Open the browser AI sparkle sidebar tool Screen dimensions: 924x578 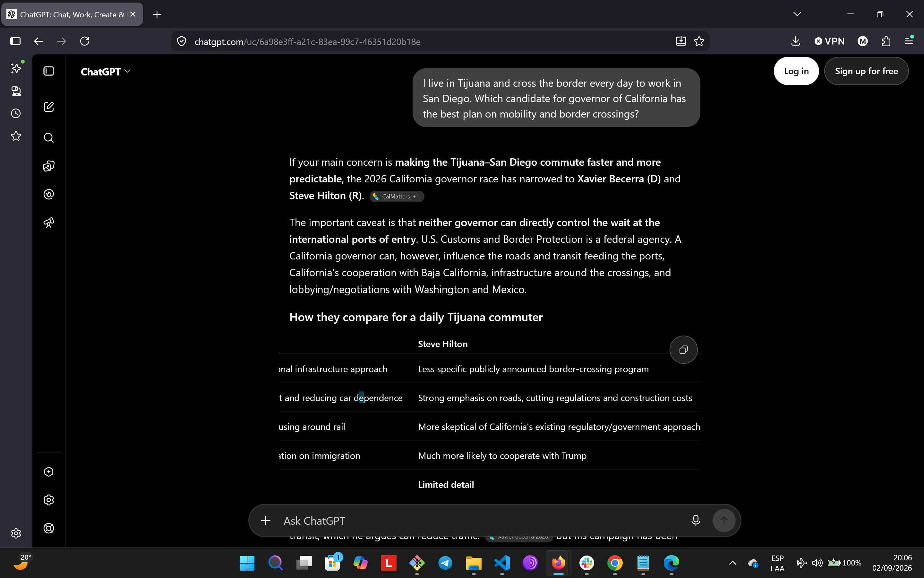click(16, 68)
